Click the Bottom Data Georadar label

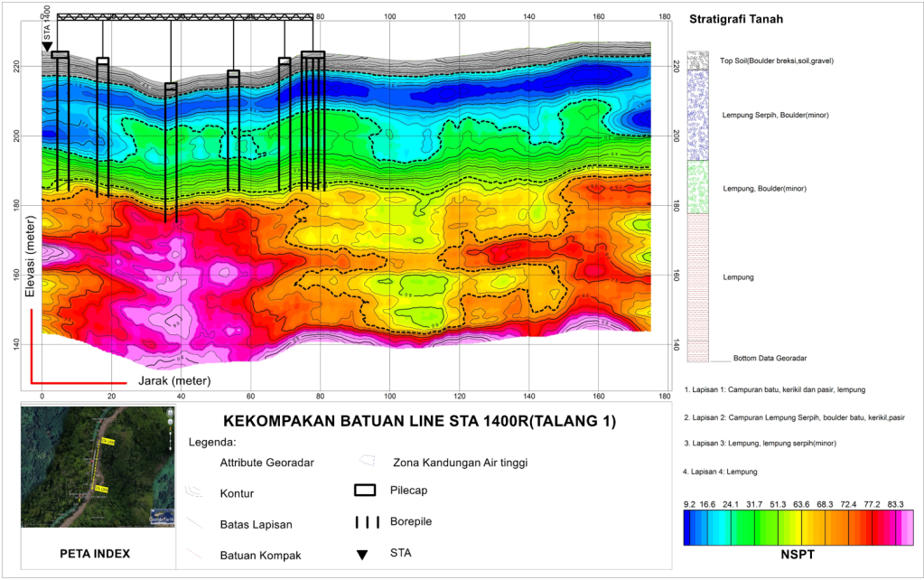770,360
